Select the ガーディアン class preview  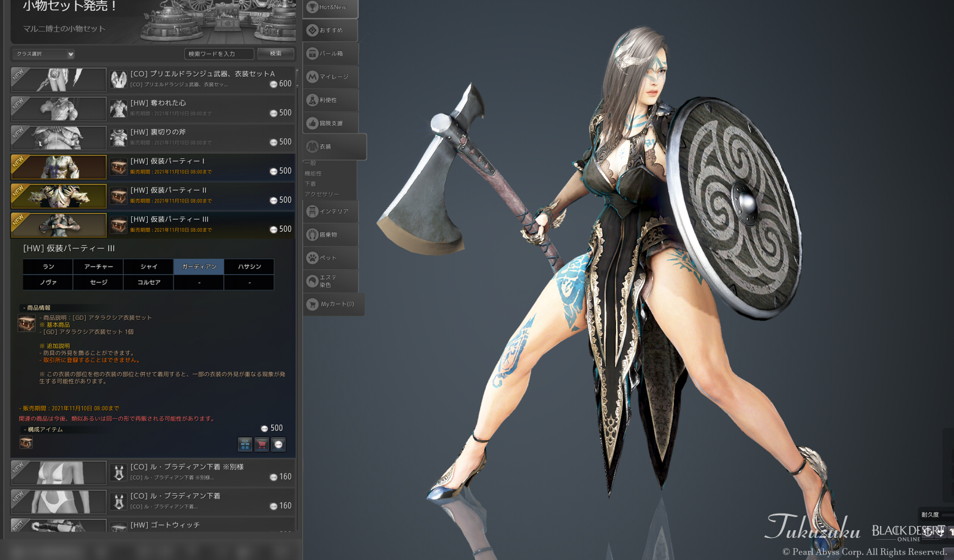coord(199,266)
